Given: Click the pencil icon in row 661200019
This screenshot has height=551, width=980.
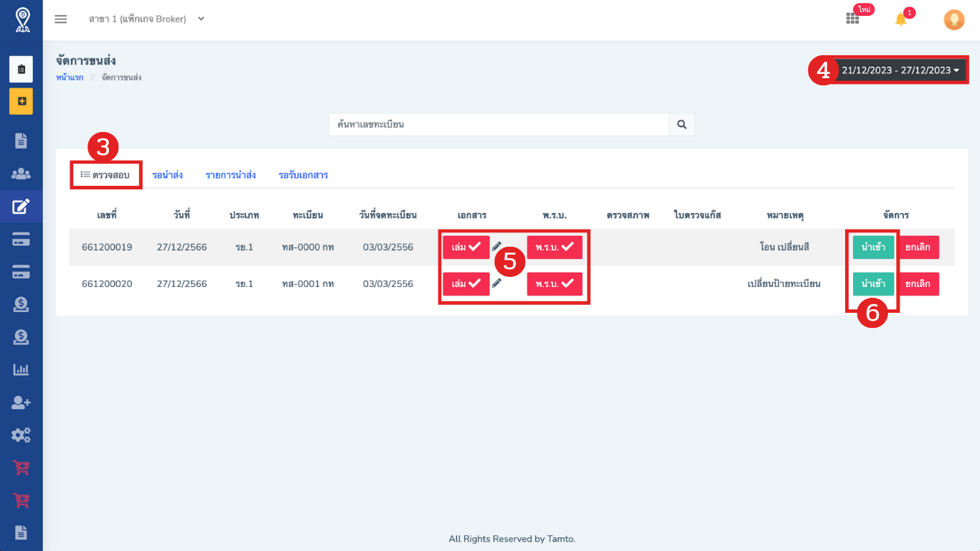Looking at the screenshot, I should pos(496,247).
